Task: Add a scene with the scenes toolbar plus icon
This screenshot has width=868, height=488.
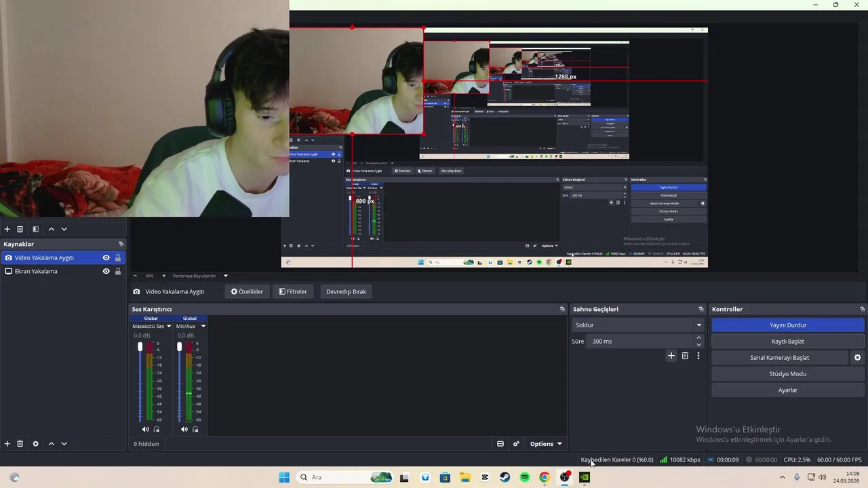Action: (7, 229)
